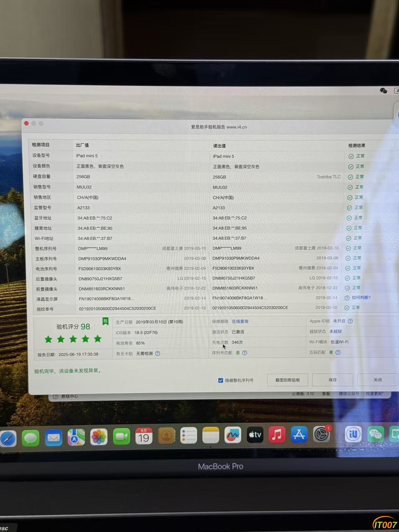The height and width of the screenshot is (532, 399).
Task: Click the 如何判断? link in 液晶显示屏 row
Action: point(361,298)
